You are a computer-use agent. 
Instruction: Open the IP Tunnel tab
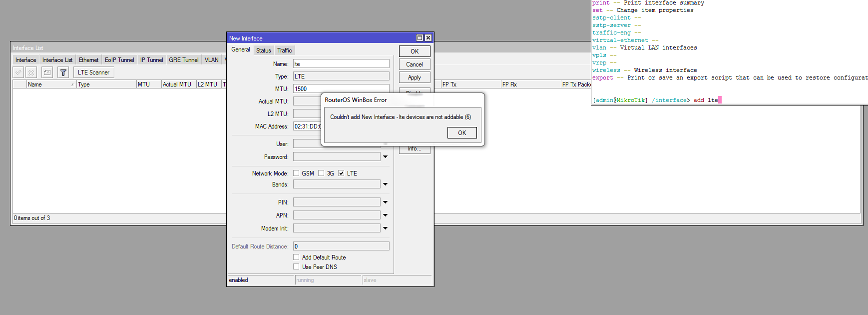pyautogui.click(x=151, y=60)
